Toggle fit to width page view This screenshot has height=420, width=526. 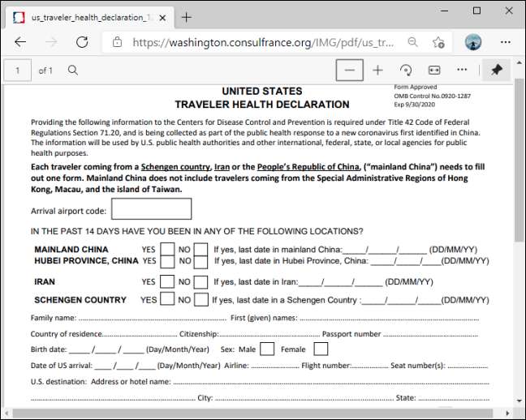click(x=434, y=71)
